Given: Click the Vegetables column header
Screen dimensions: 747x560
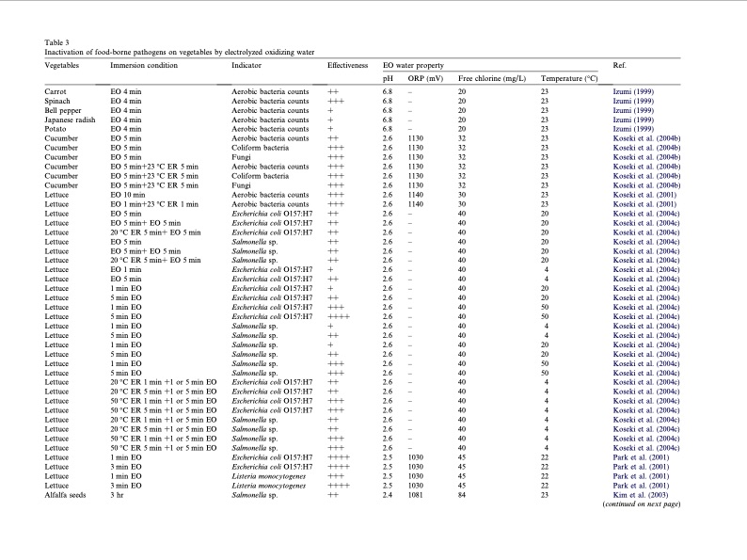Looking at the screenshot, I should (61, 65).
